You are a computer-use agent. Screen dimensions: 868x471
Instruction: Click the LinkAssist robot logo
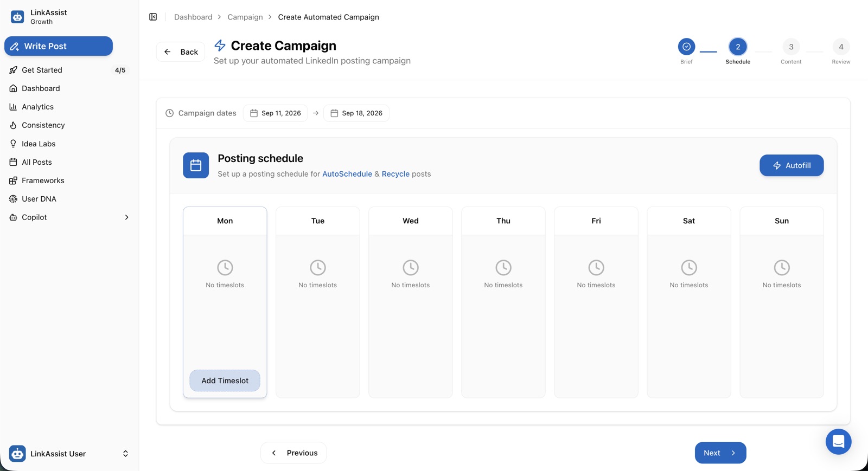pos(17,17)
